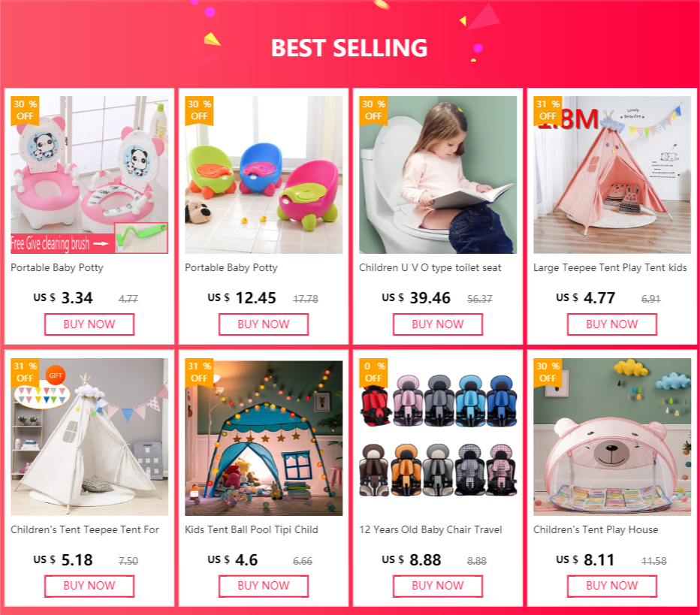Viewport: 700px width, 615px height.
Task: Click BUY NOW for the 12 Years Old Baby Chair
Action: tap(437, 586)
